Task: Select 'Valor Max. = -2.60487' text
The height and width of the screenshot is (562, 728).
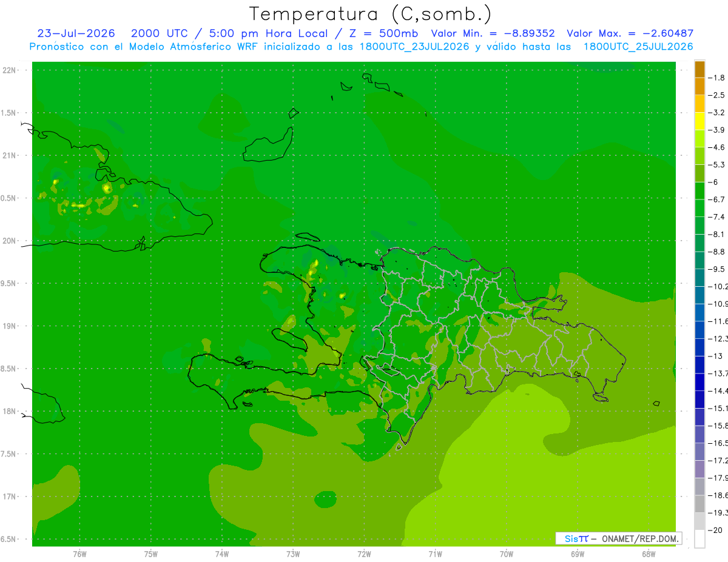Action: 630,33
